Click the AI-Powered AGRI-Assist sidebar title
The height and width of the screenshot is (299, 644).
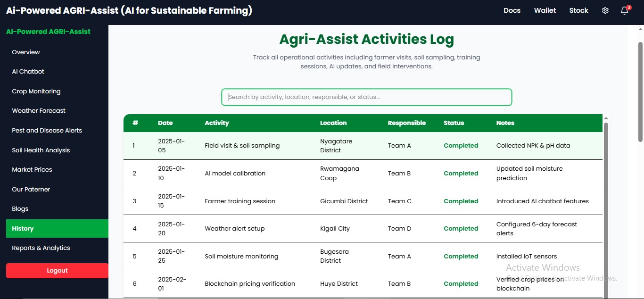(48, 32)
